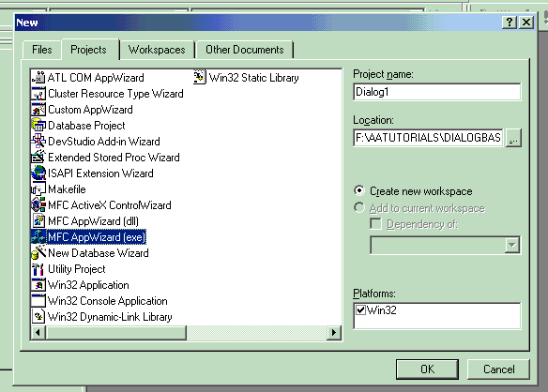Select the Win32 Static Library icon
548x392 pixels.
[x=200, y=78]
